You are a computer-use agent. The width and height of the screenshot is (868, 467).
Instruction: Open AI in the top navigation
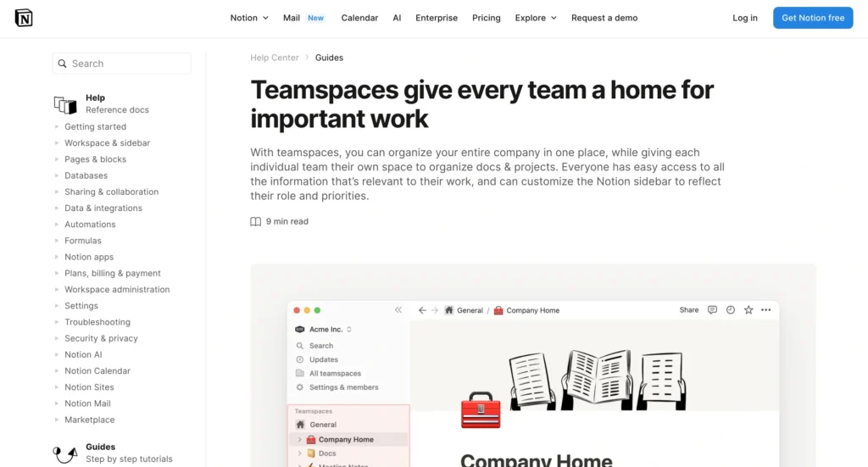397,18
